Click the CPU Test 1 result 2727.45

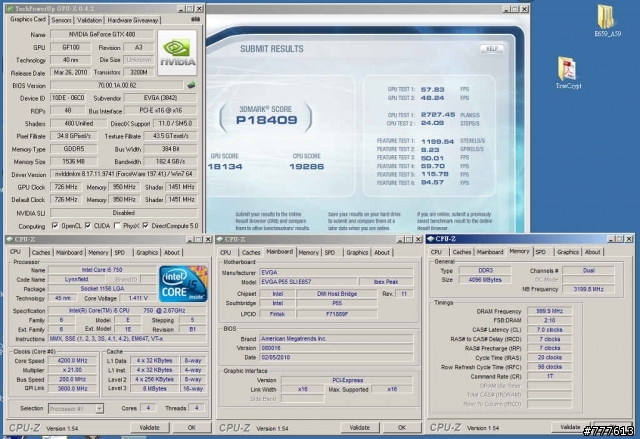tap(438, 115)
